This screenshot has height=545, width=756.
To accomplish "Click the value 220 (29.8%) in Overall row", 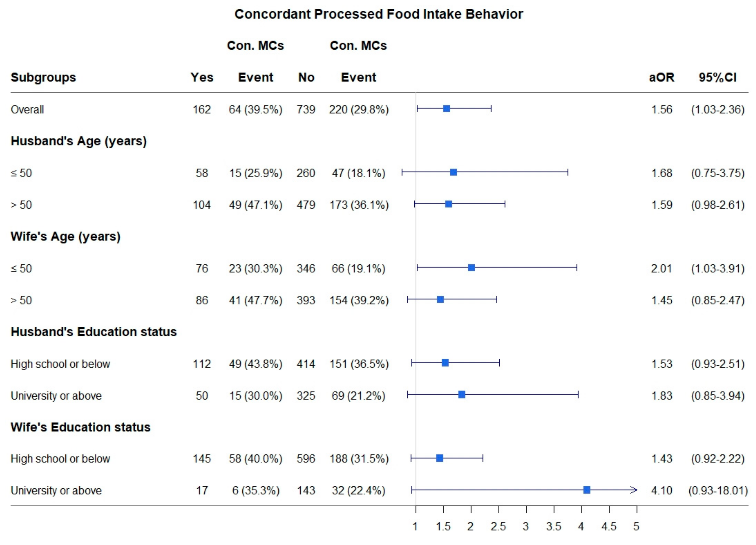I will (x=359, y=109).
